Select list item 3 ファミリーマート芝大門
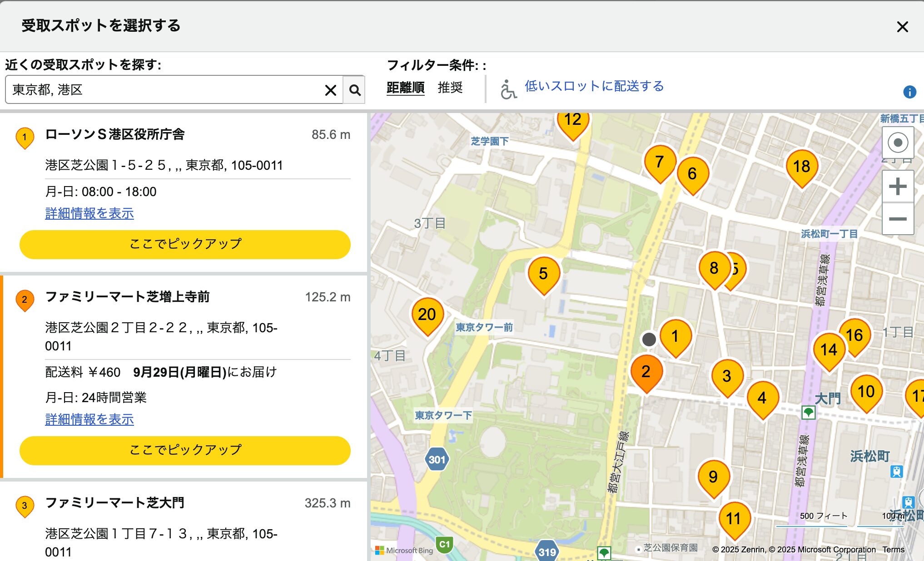 click(x=115, y=502)
